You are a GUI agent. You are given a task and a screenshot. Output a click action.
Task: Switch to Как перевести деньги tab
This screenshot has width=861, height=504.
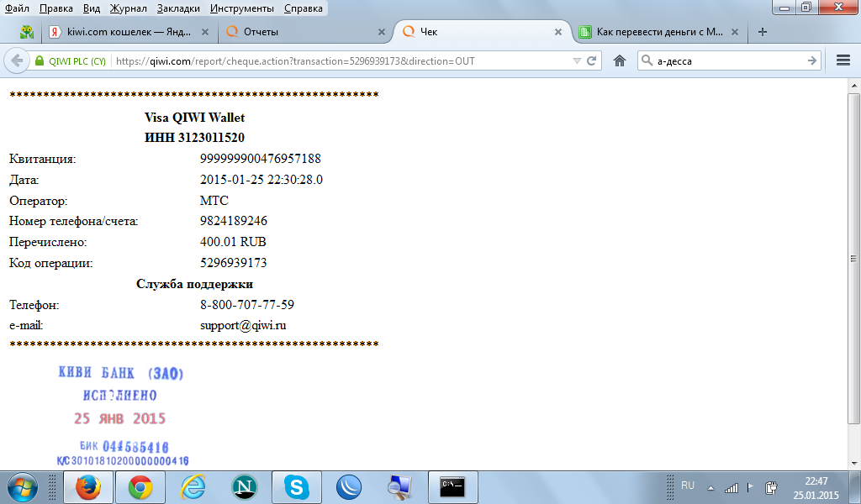pos(659,32)
